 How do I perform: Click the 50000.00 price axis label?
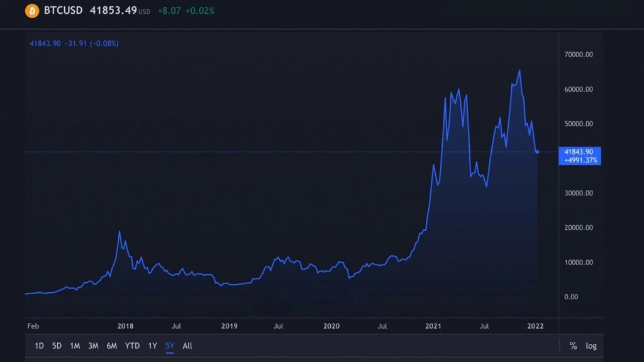tap(579, 124)
